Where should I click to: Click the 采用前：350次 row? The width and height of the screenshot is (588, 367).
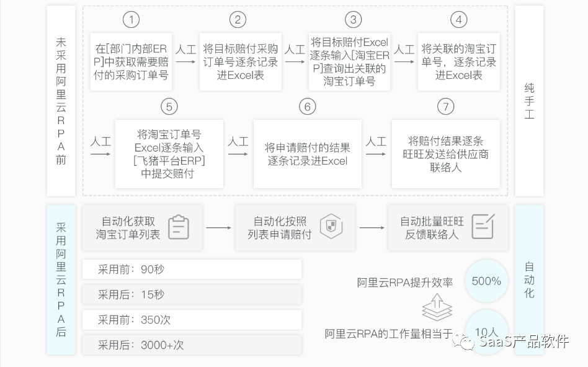click(192, 320)
